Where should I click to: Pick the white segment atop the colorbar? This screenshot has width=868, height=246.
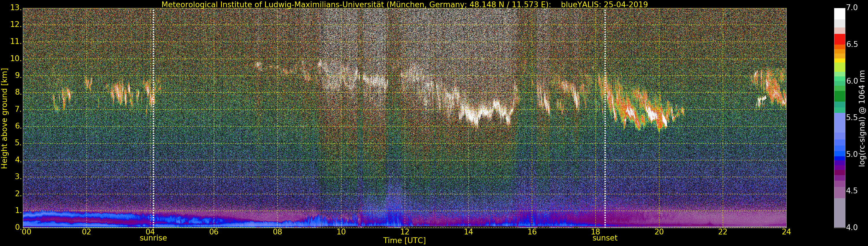pyautogui.click(x=839, y=14)
